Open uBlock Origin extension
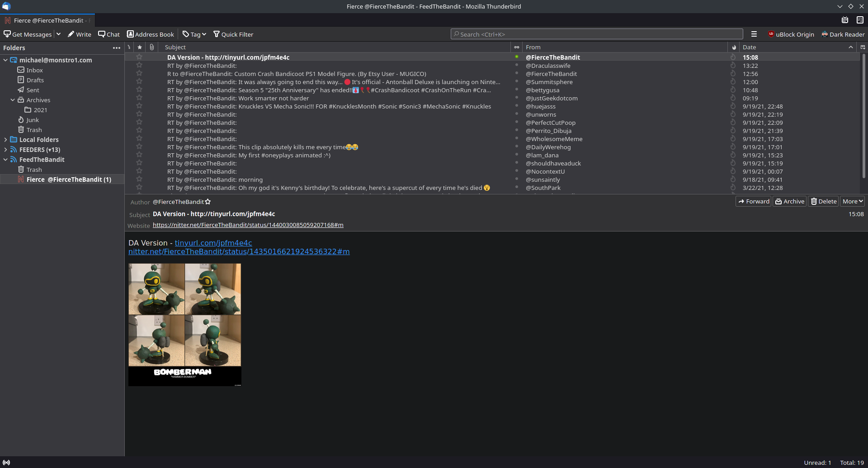868x468 pixels. 791,34
